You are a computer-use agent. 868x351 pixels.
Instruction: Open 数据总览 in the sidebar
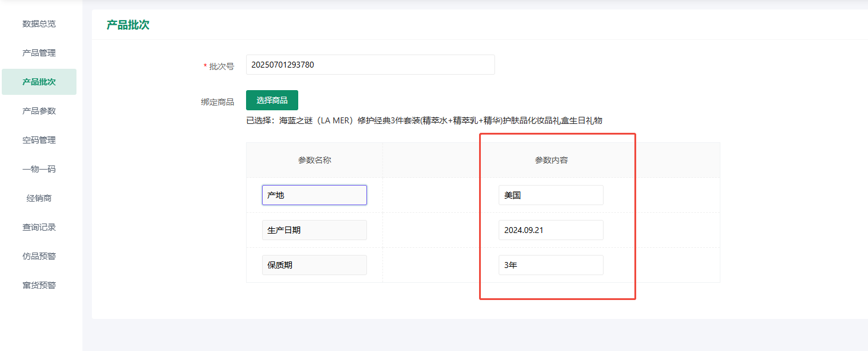pyautogui.click(x=39, y=24)
